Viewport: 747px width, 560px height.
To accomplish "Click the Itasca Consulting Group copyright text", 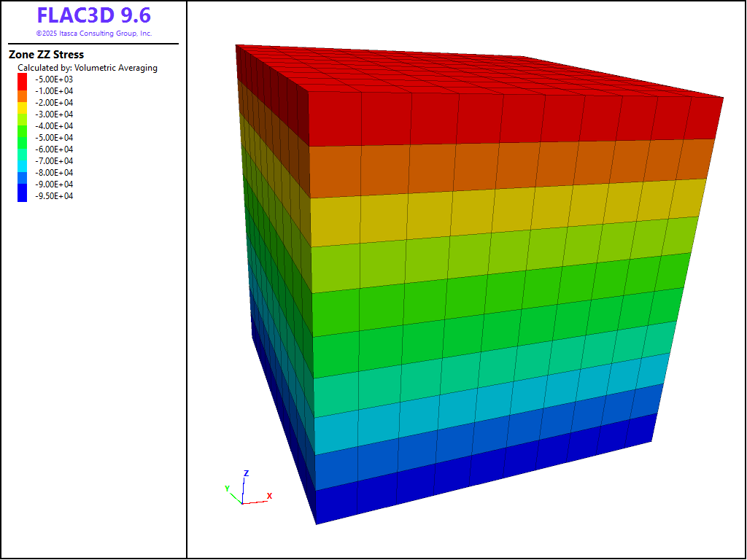I will (93, 34).
